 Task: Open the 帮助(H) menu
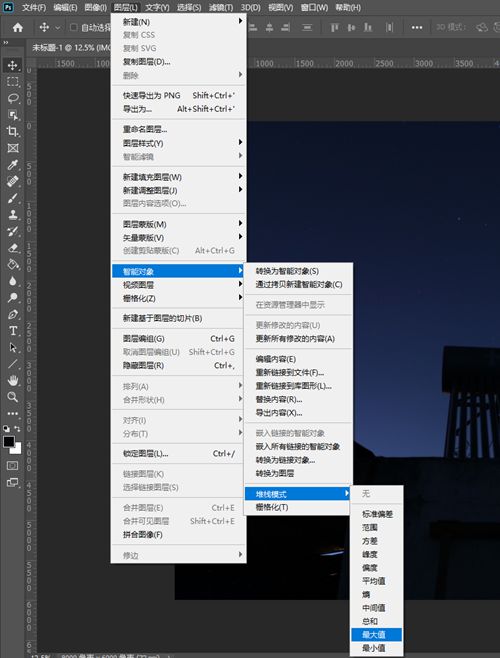[348, 8]
